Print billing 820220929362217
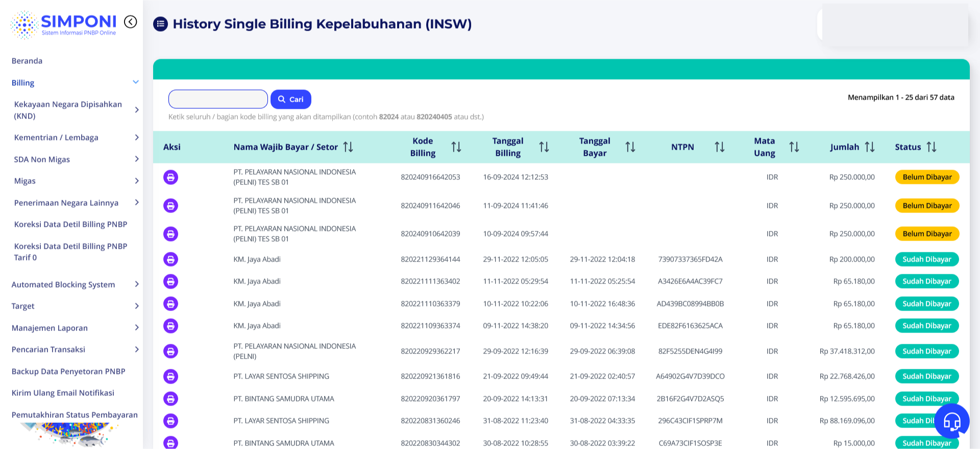The width and height of the screenshot is (980, 449). (x=170, y=351)
